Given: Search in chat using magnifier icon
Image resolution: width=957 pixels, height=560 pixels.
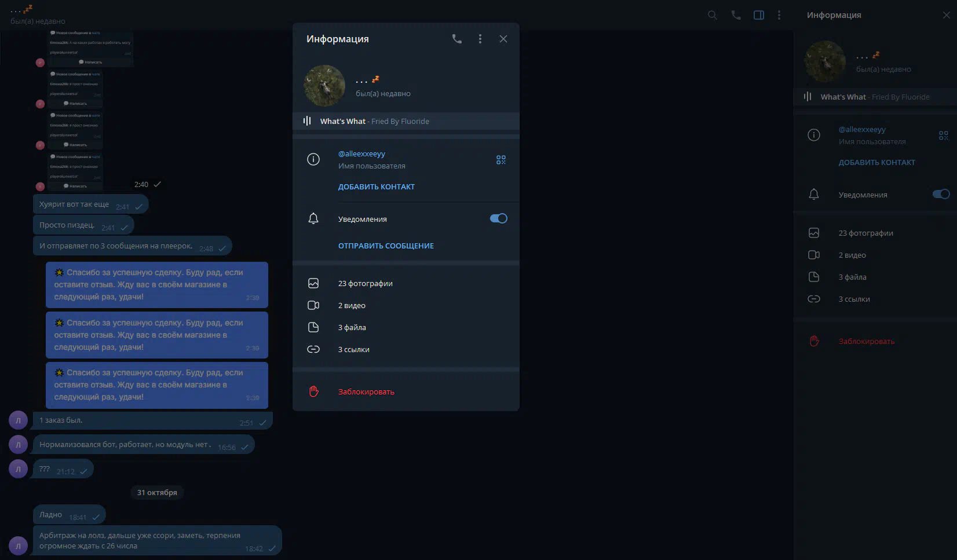Looking at the screenshot, I should (x=712, y=15).
